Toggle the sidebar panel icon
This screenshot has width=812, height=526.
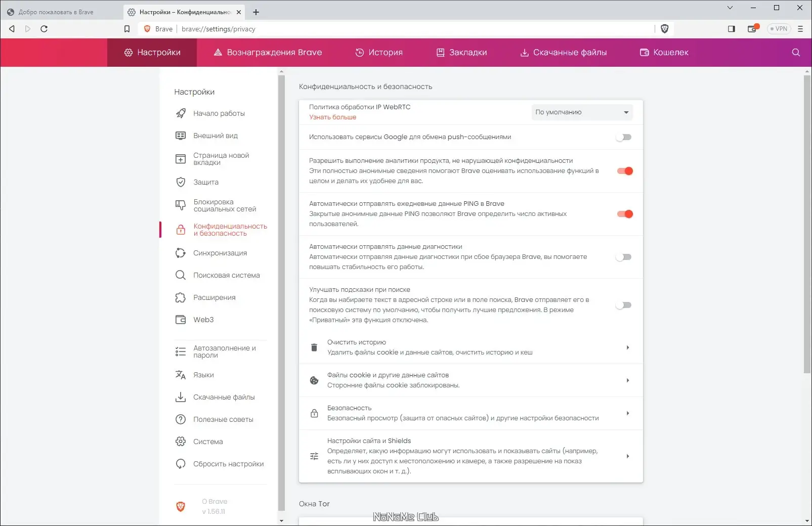point(732,29)
